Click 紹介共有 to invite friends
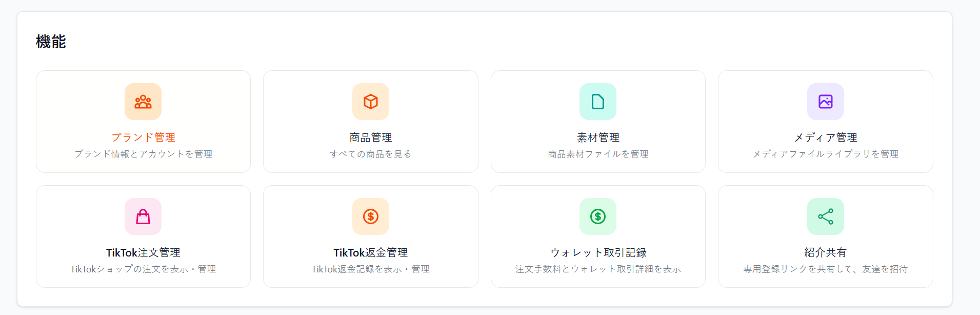Image resolution: width=980 pixels, height=315 pixels. (x=825, y=252)
